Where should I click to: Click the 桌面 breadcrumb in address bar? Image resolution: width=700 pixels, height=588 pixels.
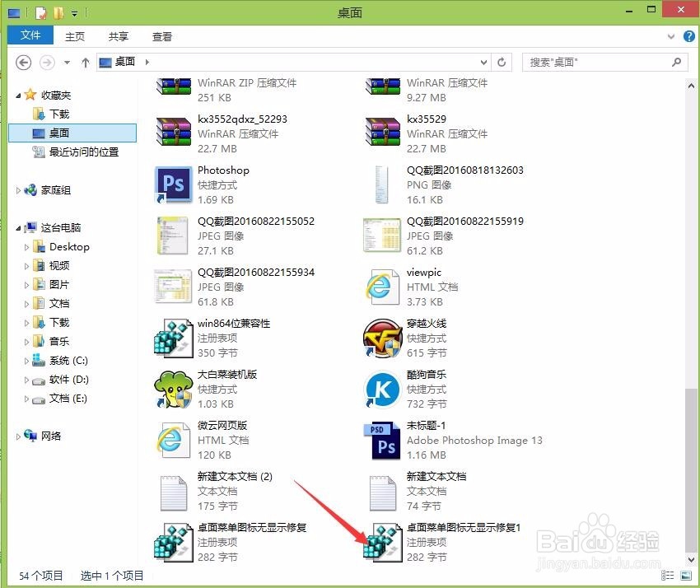(124, 62)
